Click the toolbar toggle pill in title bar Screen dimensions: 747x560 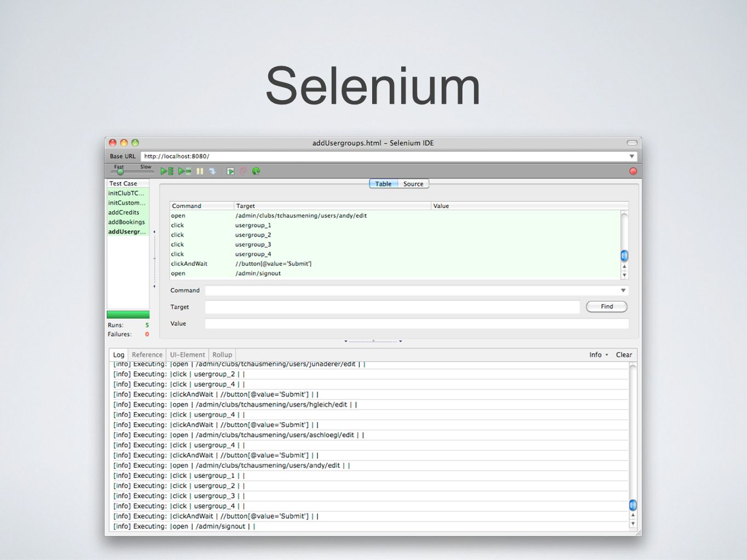coord(632,143)
